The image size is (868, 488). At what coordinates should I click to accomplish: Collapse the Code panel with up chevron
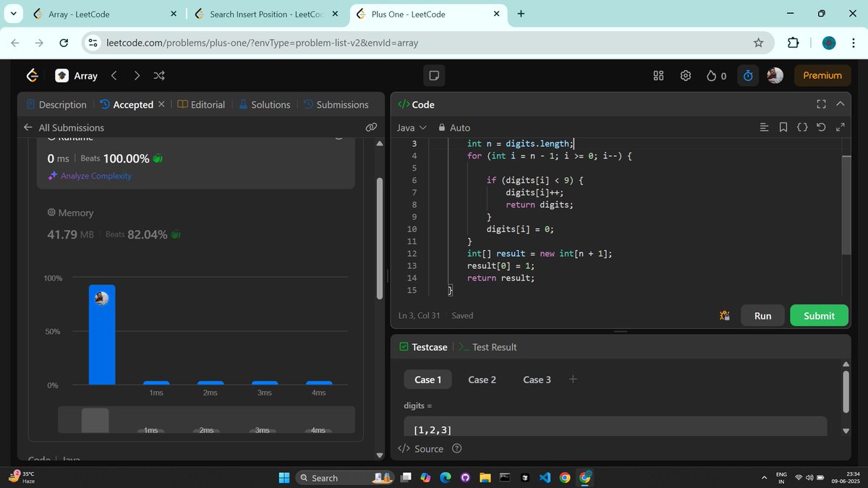coord(840,104)
